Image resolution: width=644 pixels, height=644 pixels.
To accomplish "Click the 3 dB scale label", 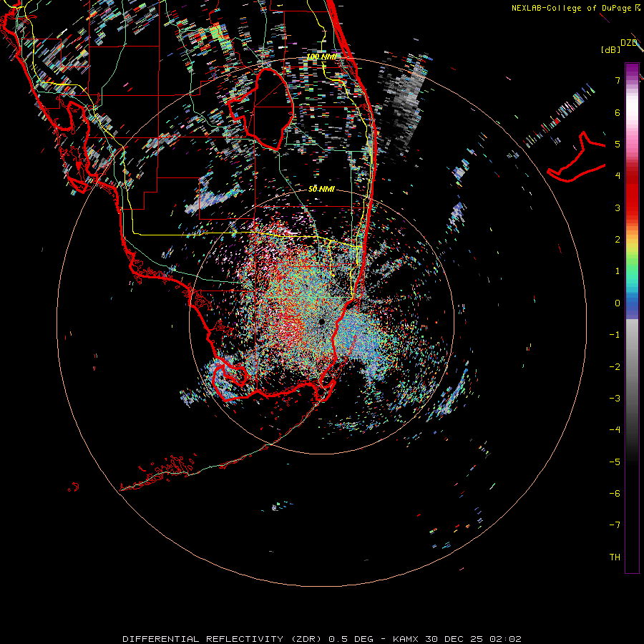I will coord(618,208).
